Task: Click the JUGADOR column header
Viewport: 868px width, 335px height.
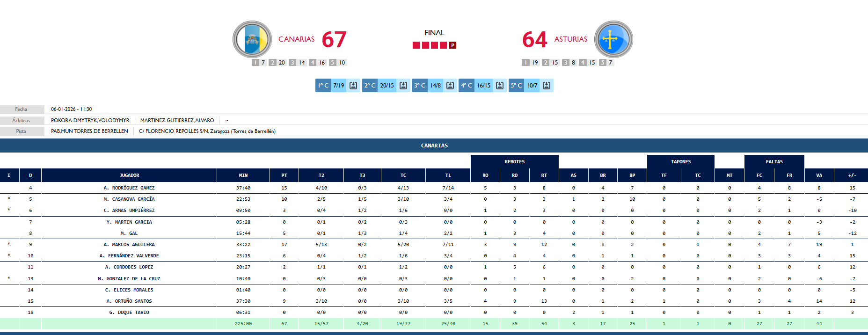Action: click(129, 175)
